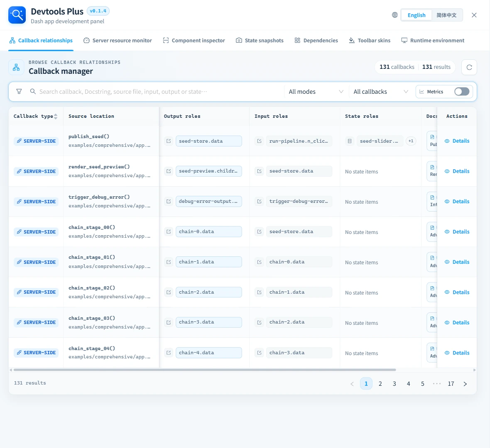The height and width of the screenshot is (448, 490).
Task: Click the v0.1.4 version badge
Action: point(98,11)
